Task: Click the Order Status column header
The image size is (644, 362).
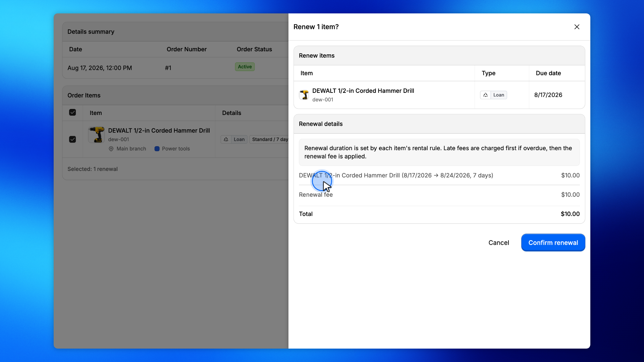Action: (x=254, y=49)
